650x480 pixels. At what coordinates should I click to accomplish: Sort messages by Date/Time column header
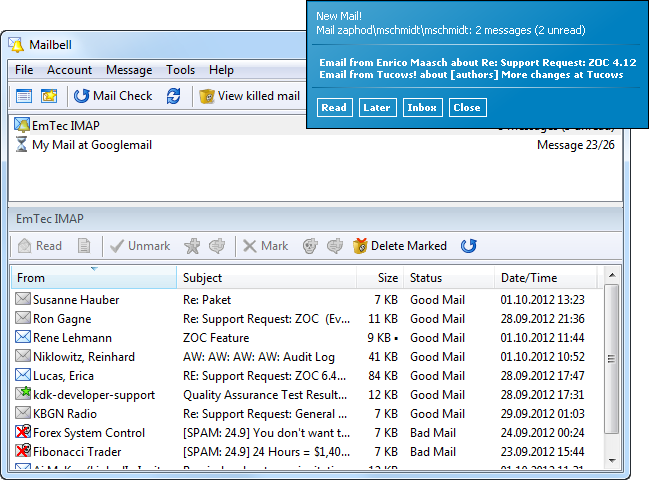[x=545, y=278]
